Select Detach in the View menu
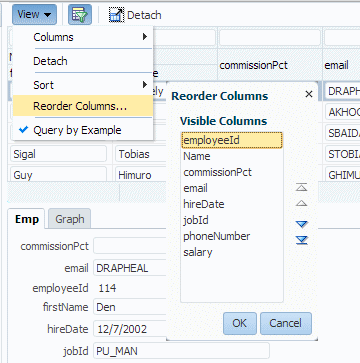Screen dimensions: 360x363 click(83, 61)
